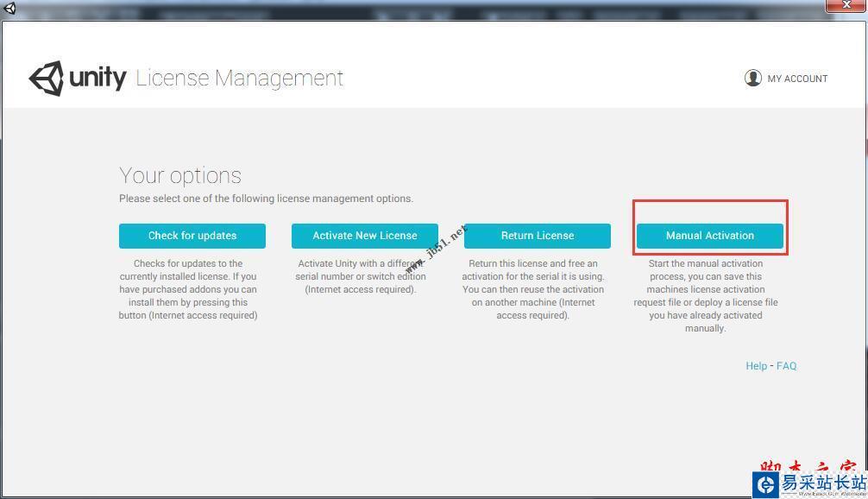Image resolution: width=868 pixels, height=499 pixels.
Task: Click the Unity window title bar icon
Action: (9, 8)
